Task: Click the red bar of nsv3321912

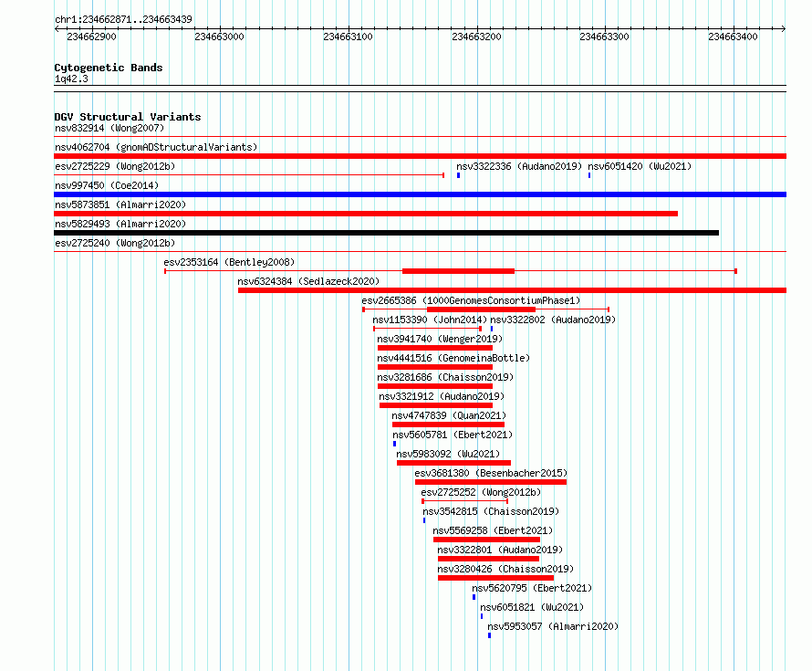Action: coord(436,405)
